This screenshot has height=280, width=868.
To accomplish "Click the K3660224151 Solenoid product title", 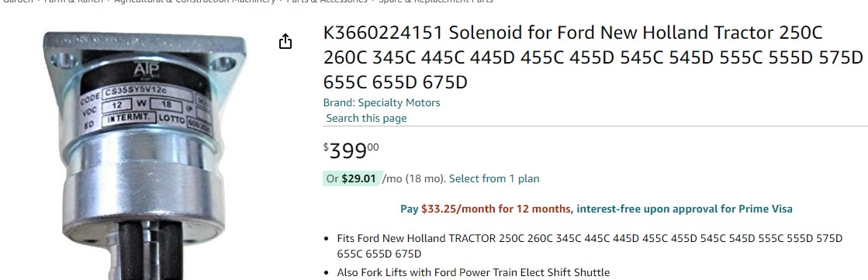I will click(593, 57).
